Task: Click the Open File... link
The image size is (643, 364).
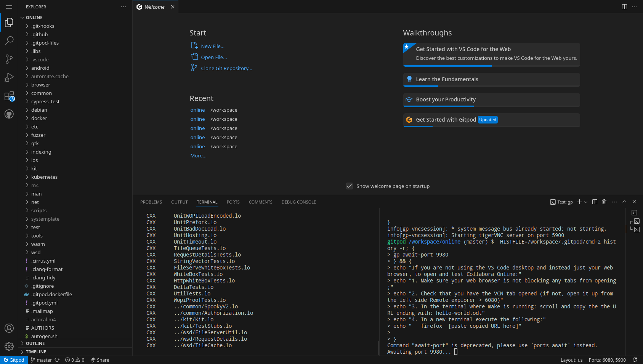Action: (214, 57)
